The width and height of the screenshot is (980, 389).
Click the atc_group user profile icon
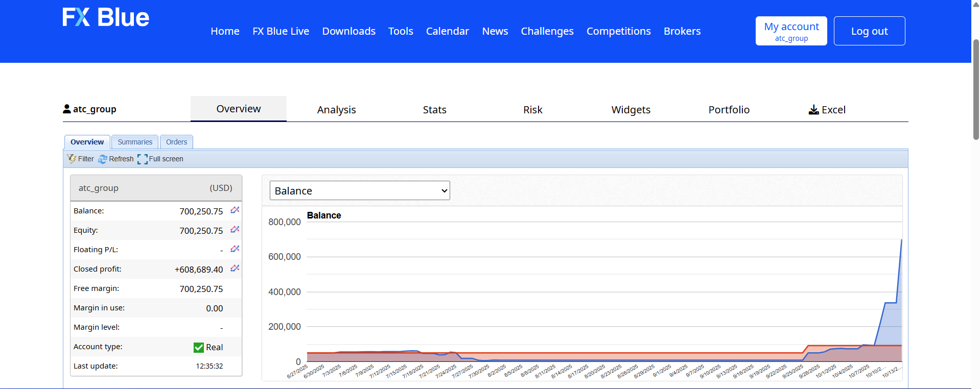click(67, 109)
